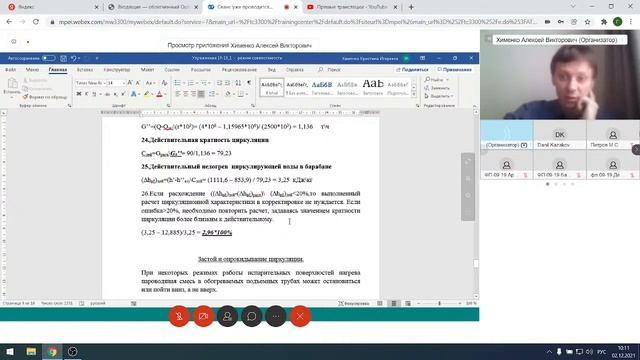Click clear formatting icon
The width and height of the screenshot is (640, 360).
coord(164,83)
